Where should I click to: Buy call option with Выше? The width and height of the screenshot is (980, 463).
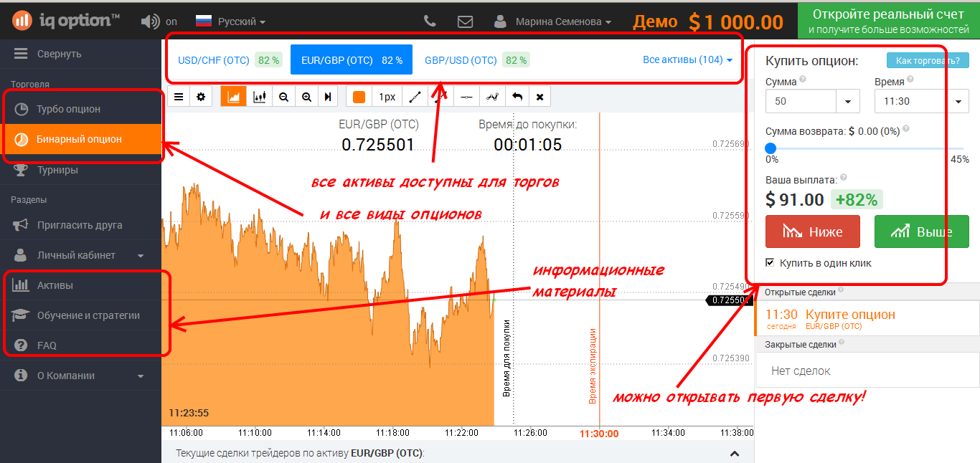pos(922,231)
